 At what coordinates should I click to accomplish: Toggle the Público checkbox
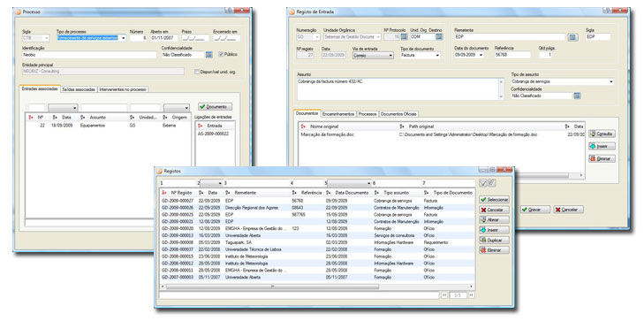coord(221,54)
